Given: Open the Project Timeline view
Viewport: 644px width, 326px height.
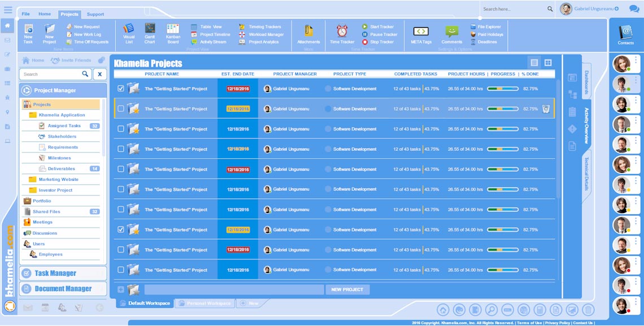Looking at the screenshot, I should coord(211,34).
